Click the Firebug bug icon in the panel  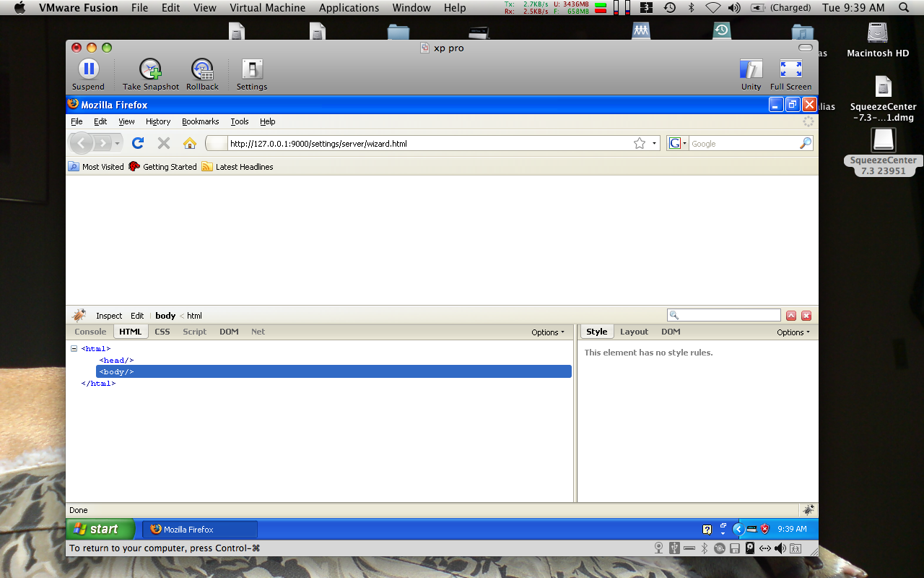[x=79, y=316]
